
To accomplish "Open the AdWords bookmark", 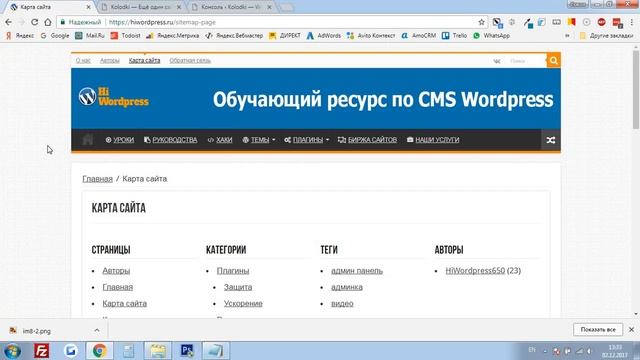I will point(324,36).
